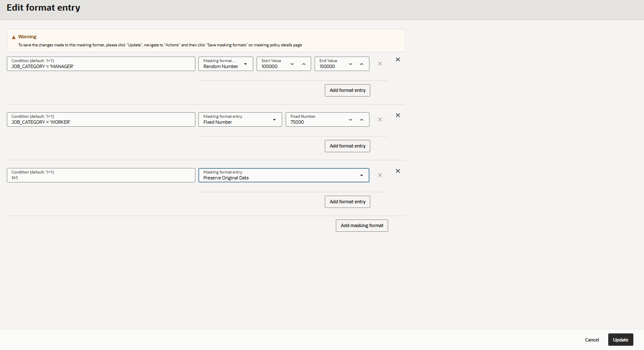Image resolution: width=644 pixels, height=350 pixels.
Task: Click Update to save the masking format
Action: [x=620, y=339]
